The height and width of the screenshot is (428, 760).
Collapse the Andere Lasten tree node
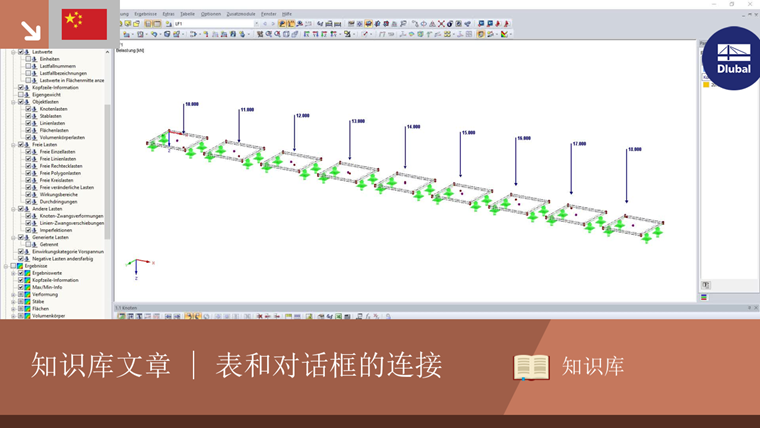14,209
